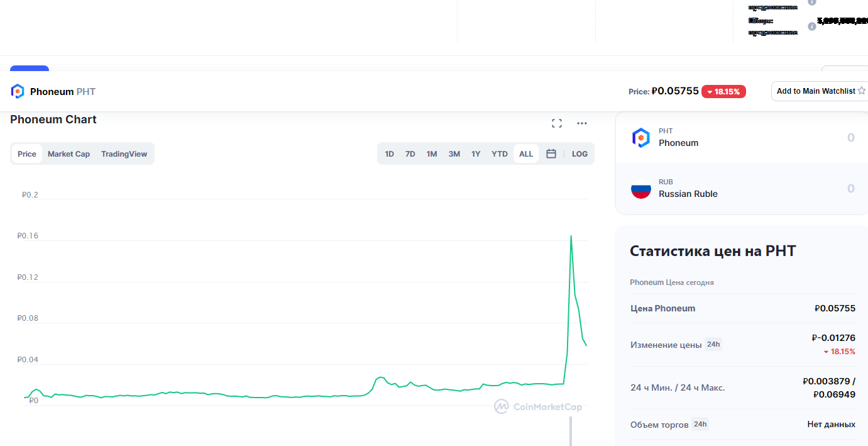This screenshot has width=868, height=446.
Task: Click the blue button above sticky header
Action: point(30,69)
